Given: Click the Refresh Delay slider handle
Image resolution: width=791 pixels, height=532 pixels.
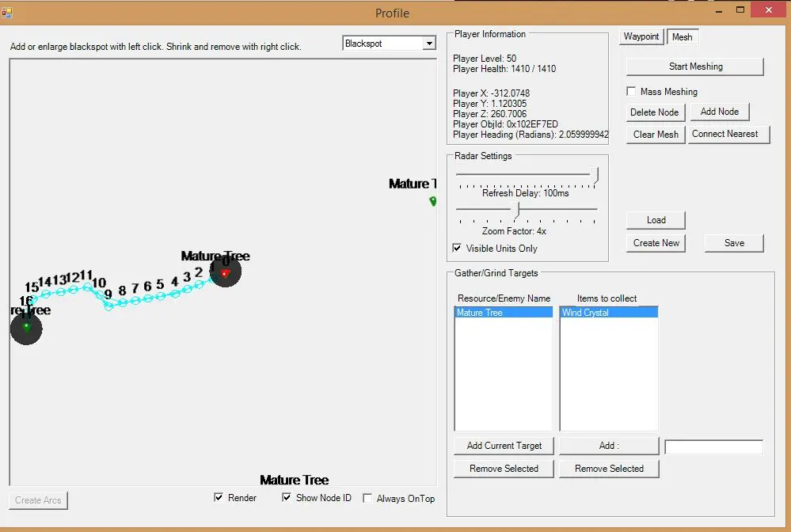Looking at the screenshot, I should click(596, 174).
